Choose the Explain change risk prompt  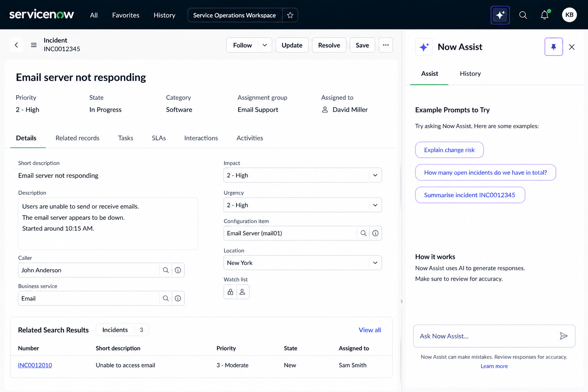tap(449, 150)
